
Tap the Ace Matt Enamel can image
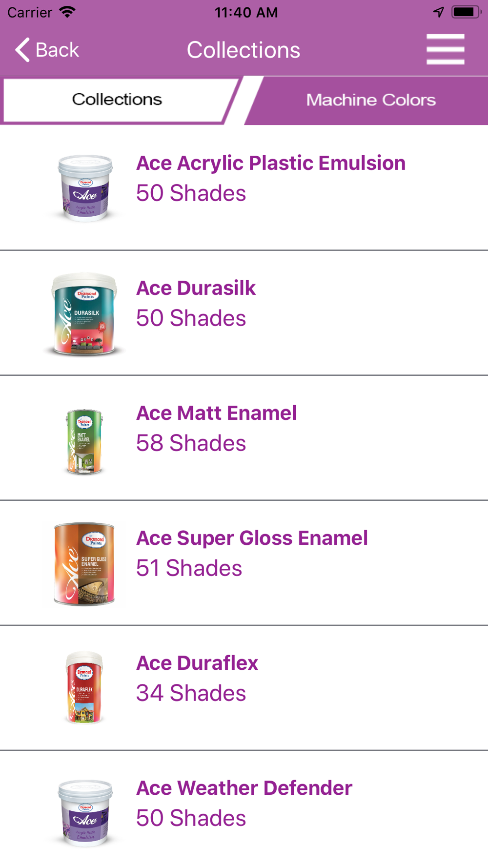pyautogui.click(x=84, y=442)
